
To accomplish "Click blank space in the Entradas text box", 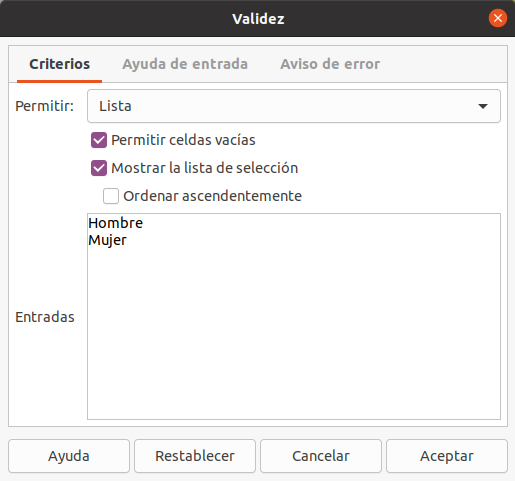I will [294, 333].
